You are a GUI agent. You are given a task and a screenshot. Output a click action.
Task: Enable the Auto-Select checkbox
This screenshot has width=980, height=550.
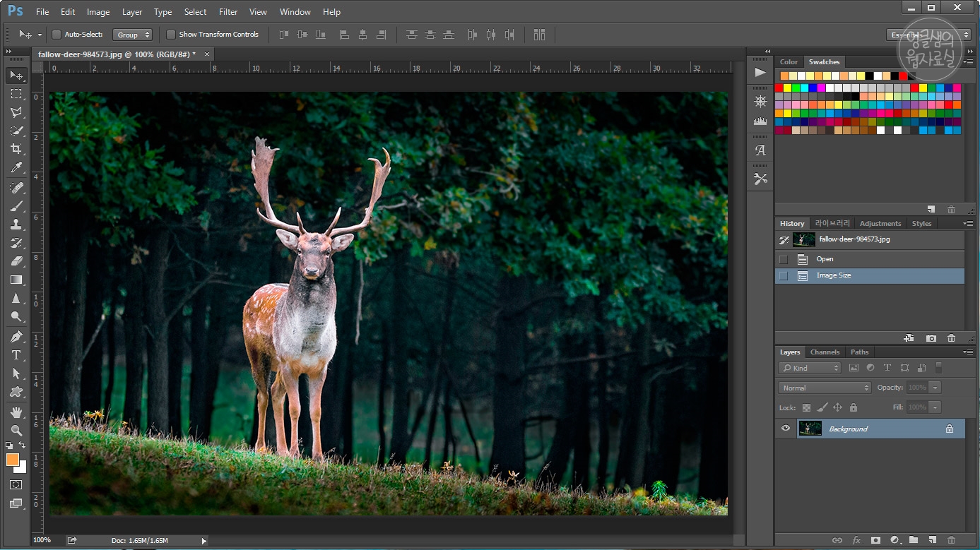coord(57,35)
